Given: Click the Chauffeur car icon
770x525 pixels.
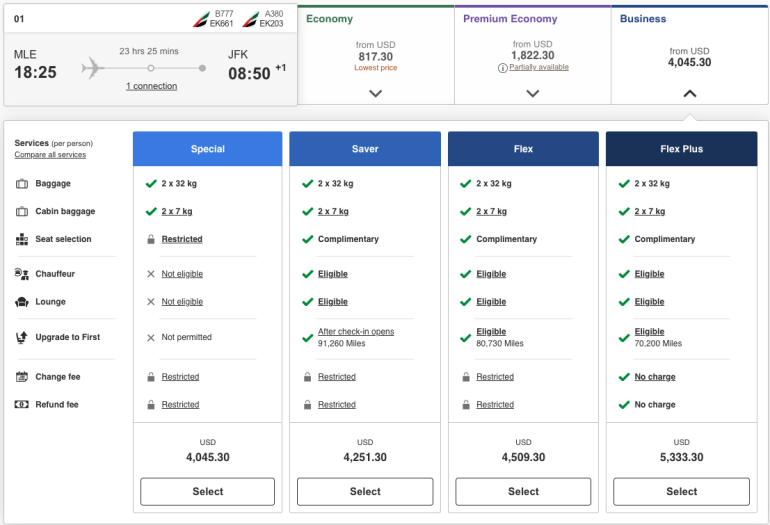Looking at the screenshot, I should (22, 274).
